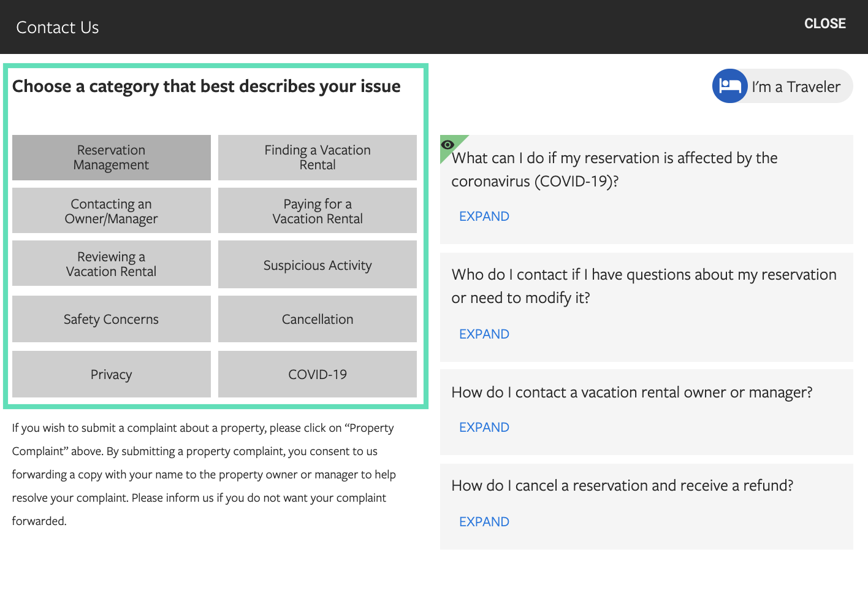This screenshot has width=868, height=606.
Task: Choose the COVID-19 category
Action: point(318,374)
